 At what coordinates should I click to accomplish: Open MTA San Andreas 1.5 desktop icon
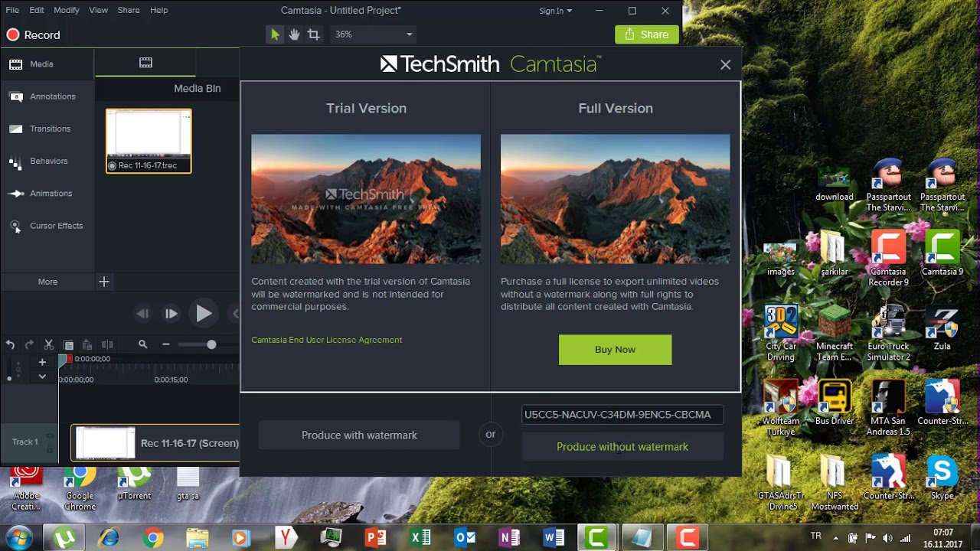888,407
